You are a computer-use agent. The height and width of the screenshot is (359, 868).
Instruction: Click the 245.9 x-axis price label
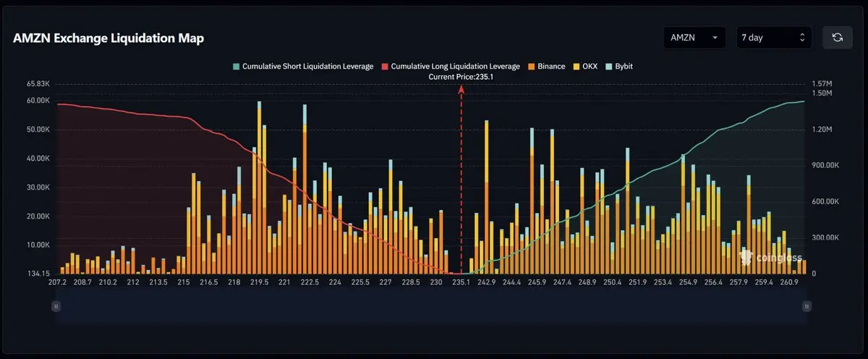coord(537,283)
